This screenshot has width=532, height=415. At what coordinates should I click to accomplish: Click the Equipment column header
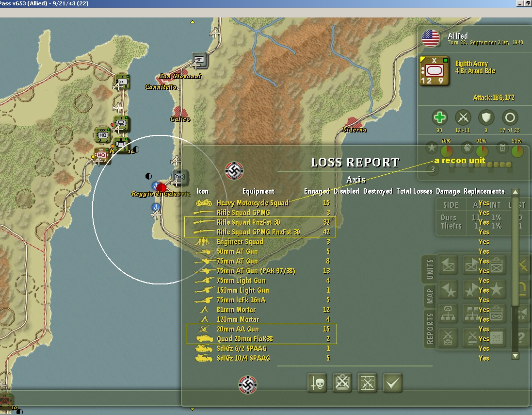(x=258, y=191)
